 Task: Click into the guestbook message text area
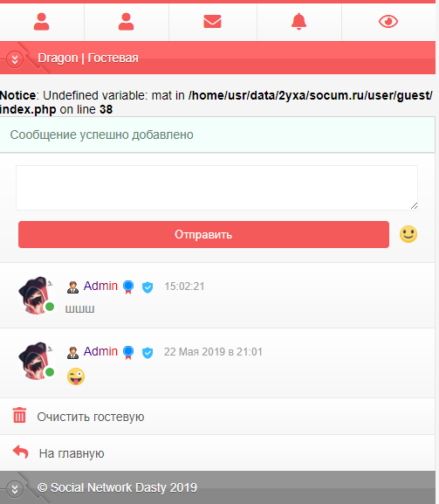(216, 188)
